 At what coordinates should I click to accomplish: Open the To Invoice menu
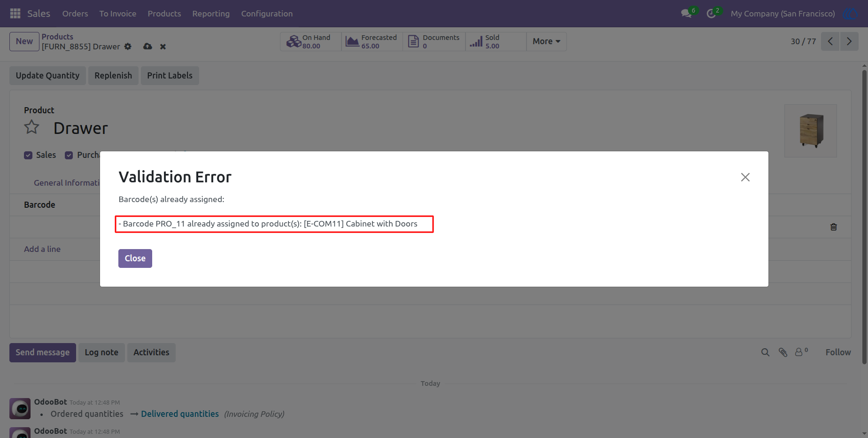pyautogui.click(x=118, y=14)
